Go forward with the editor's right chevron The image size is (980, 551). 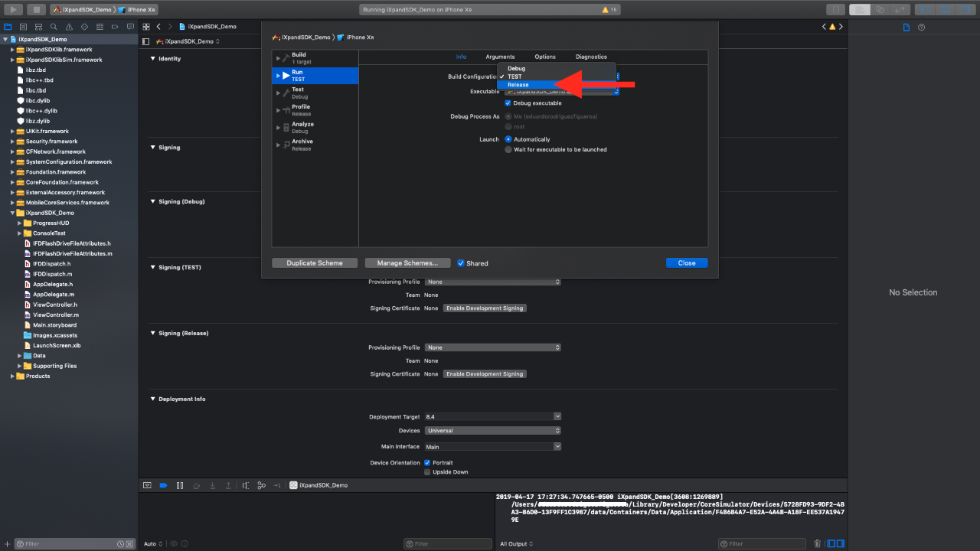[171, 26]
